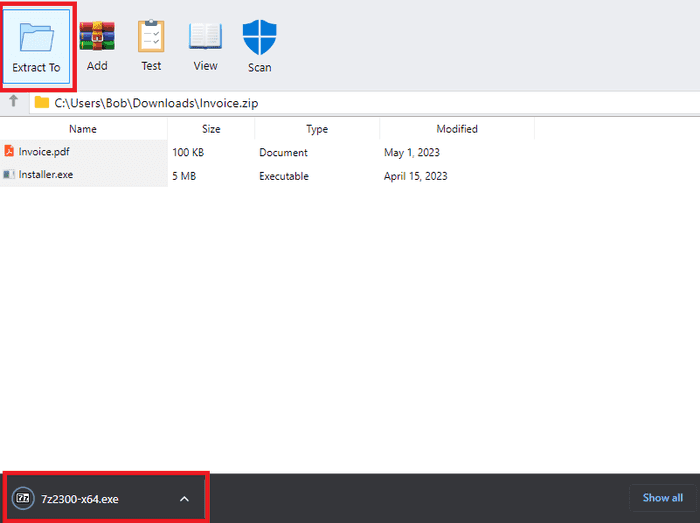Sort files by the Modified column

click(457, 129)
